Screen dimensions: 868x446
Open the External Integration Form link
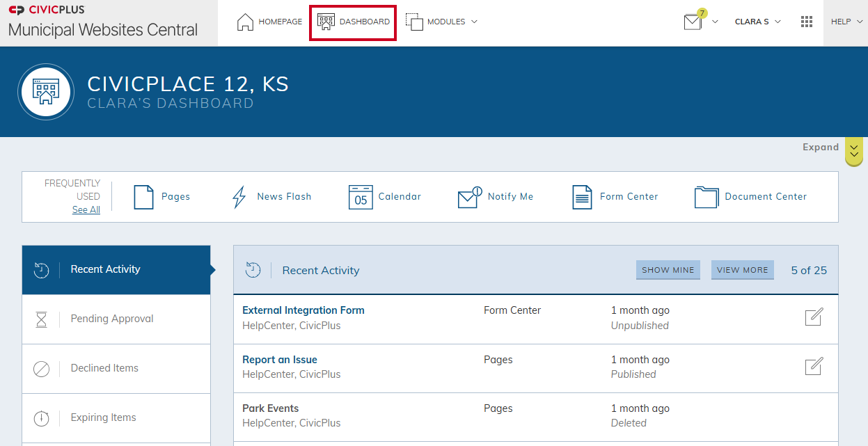click(x=303, y=310)
